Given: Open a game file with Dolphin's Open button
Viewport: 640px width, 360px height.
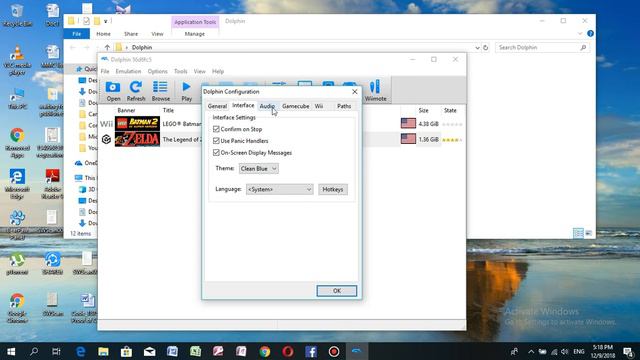Looking at the screenshot, I should [113, 91].
